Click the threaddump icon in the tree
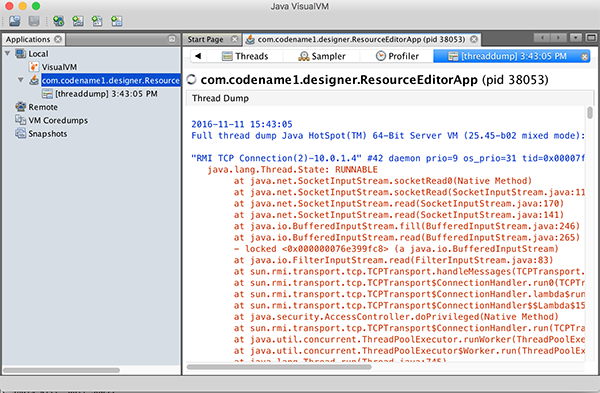Screen dimensions: 600x393 [x=47, y=94]
